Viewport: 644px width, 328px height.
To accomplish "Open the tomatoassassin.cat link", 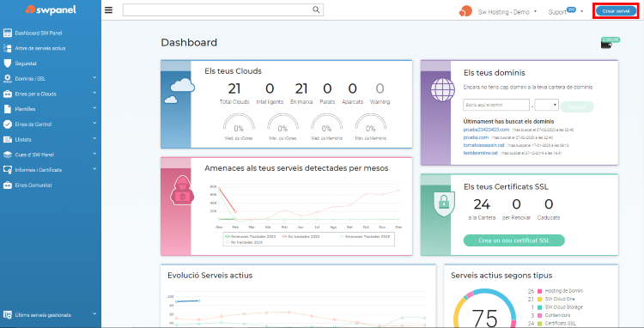I will tap(483, 145).
